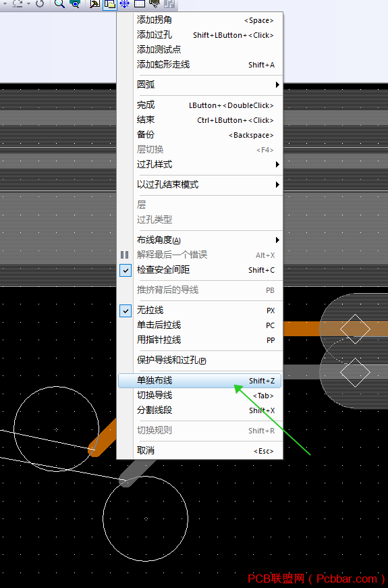This screenshot has height=588, width=388.
Task: Select the hammer design toolbar icon
Action: click(x=94, y=4)
